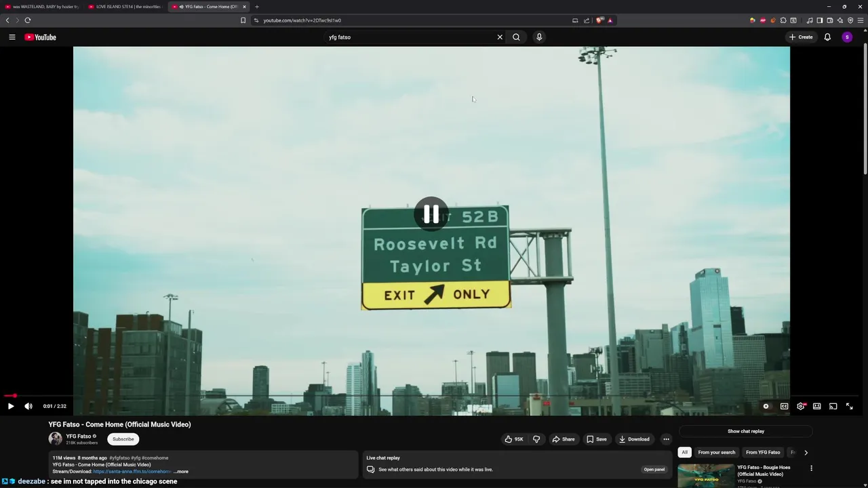Open browser main menu
The image size is (868, 488).
click(x=861, y=20)
